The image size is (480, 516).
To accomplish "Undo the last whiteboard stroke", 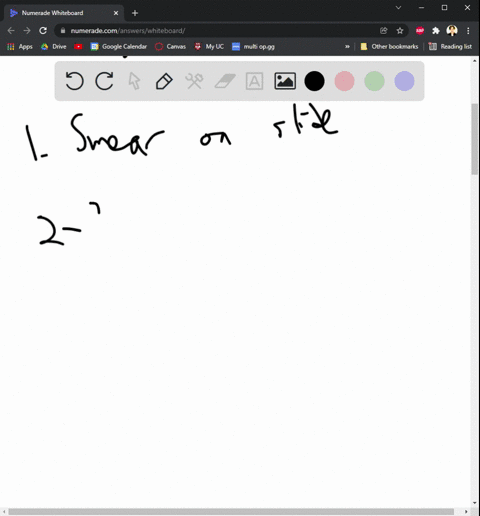I will (74, 81).
